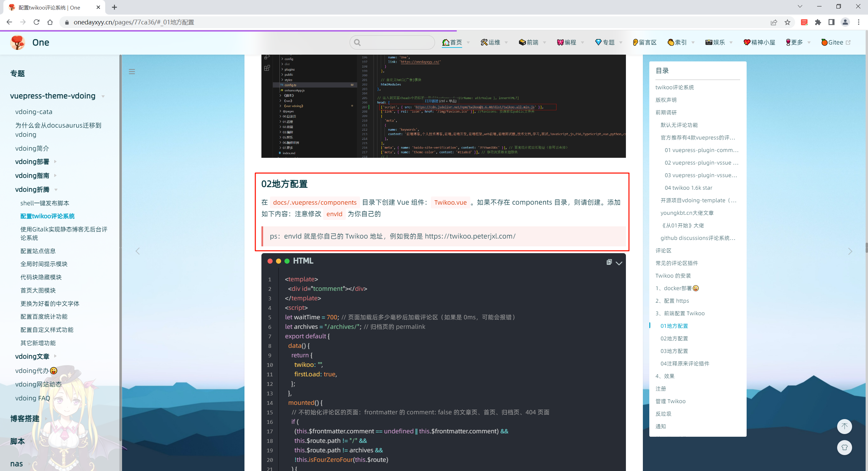Open the Gitee external link
The image size is (868, 471).
tap(835, 42)
